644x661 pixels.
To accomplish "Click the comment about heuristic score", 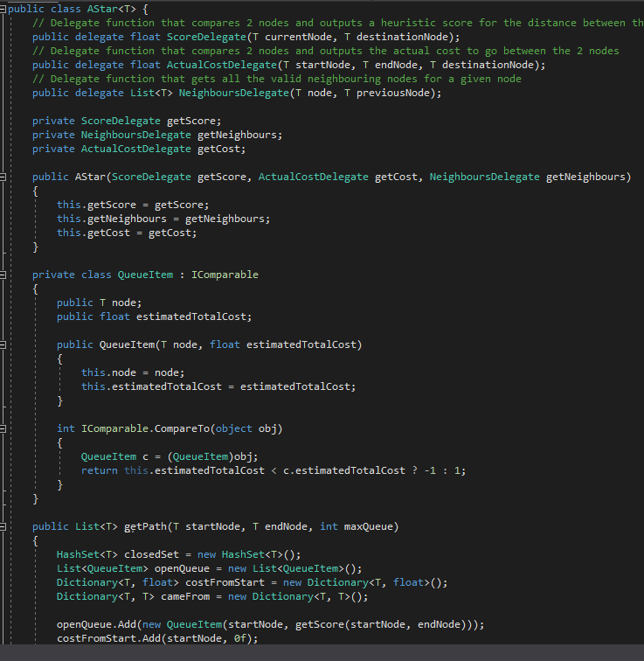I will click(x=338, y=23).
